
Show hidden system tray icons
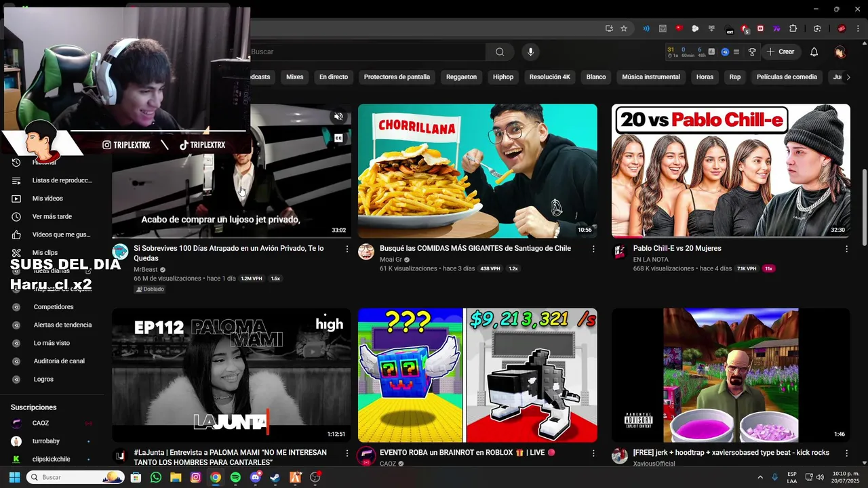[759, 477]
